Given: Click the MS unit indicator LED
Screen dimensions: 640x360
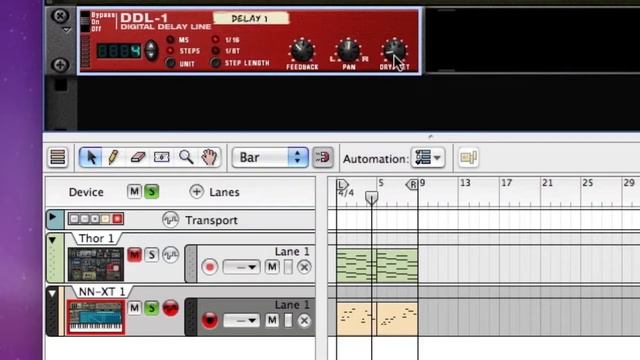Looking at the screenshot, I should 170,40.
